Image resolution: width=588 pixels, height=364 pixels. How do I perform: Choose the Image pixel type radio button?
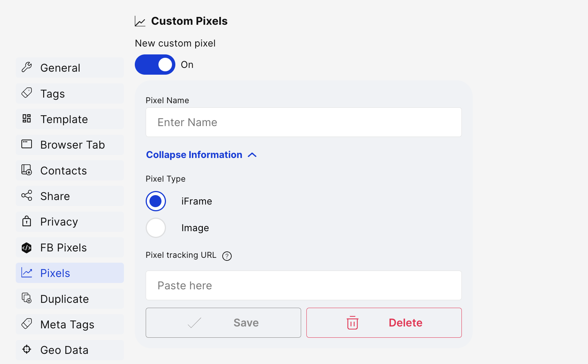(x=156, y=228)
